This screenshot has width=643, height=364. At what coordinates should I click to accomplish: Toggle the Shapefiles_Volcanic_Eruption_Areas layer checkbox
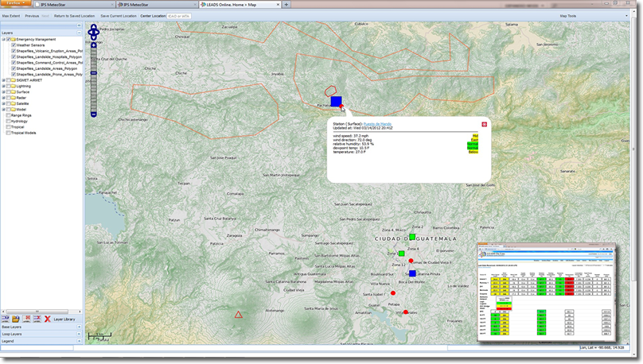tap(14, 51)
